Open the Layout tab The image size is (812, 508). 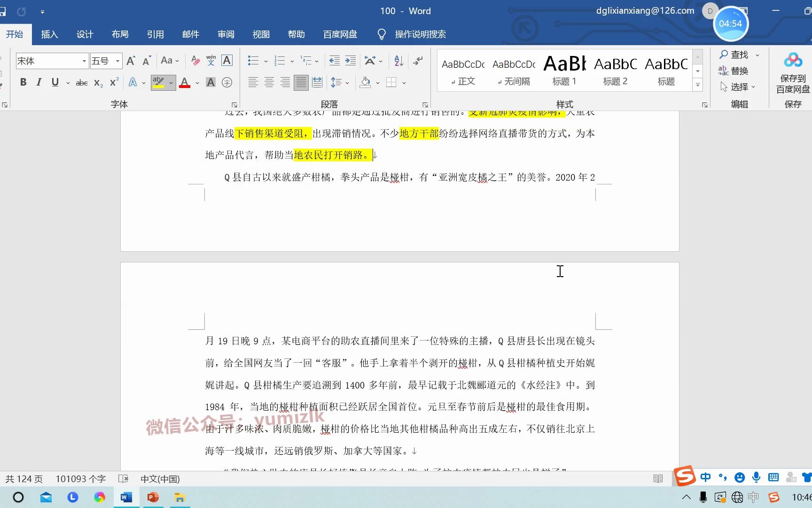pos(120,34)
